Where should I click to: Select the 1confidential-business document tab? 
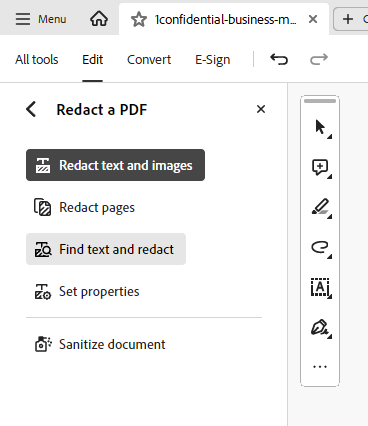point(225,19)
